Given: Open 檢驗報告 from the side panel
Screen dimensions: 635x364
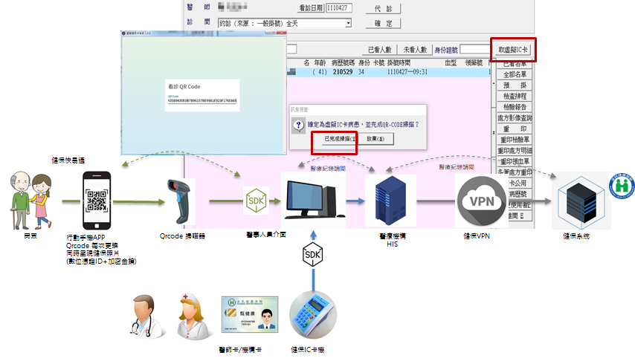Looking at the screenshot, I should click(x=515, y=107).
